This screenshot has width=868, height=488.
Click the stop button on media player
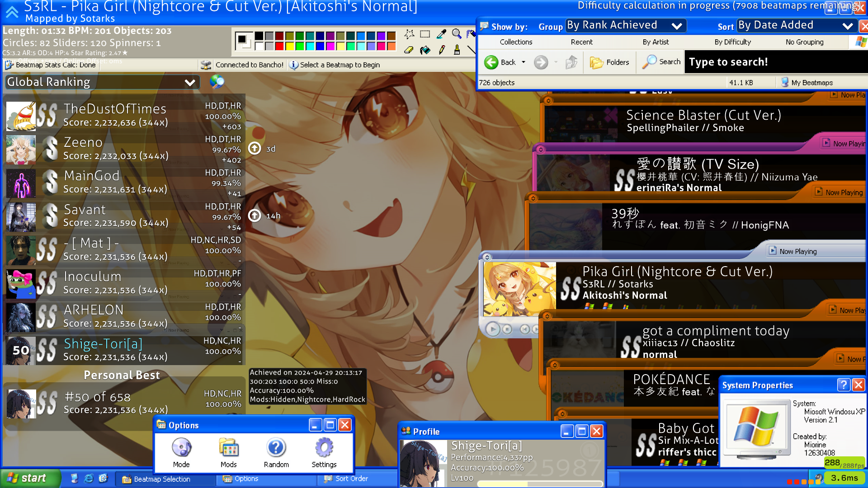coord(508,329)
